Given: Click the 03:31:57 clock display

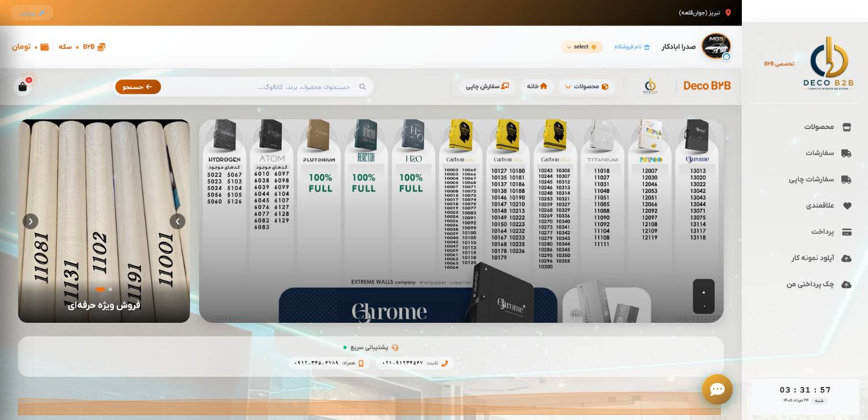Looking at the screenshot, I should (805, 390).
